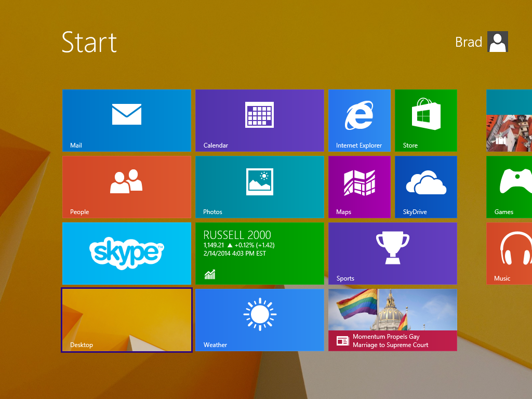Click the finance chart icon in stock tile
Image resolution: width=532 pixels, height=399 pixels.
(x=210, y=274)
